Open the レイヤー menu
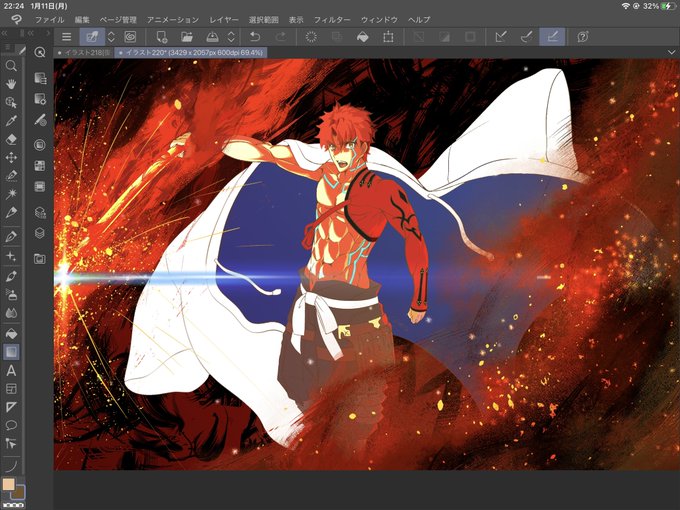Image resolution: width=680 pixels, height=510 pixels. tap(224, 20)
